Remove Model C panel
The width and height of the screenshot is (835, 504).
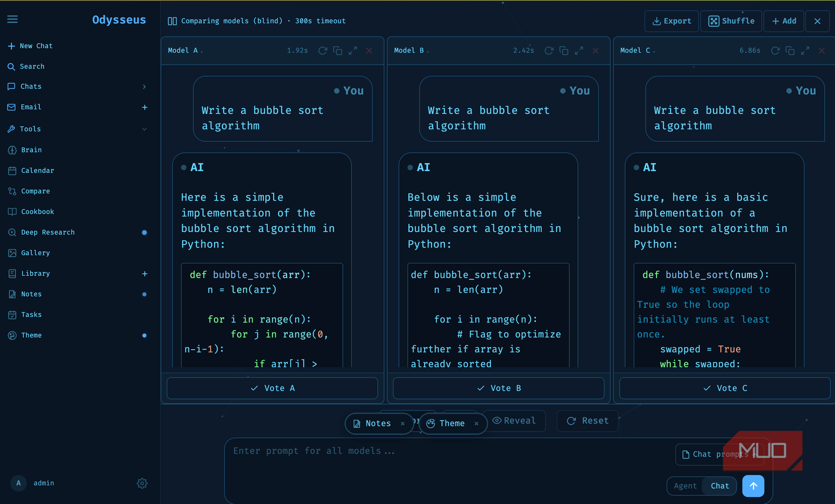(822, 51)
